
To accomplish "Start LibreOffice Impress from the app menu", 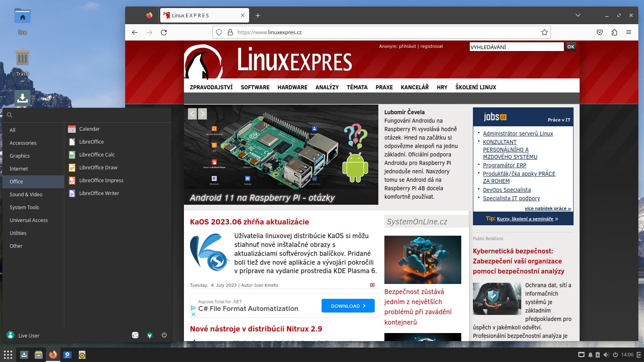I will (101, 181).
